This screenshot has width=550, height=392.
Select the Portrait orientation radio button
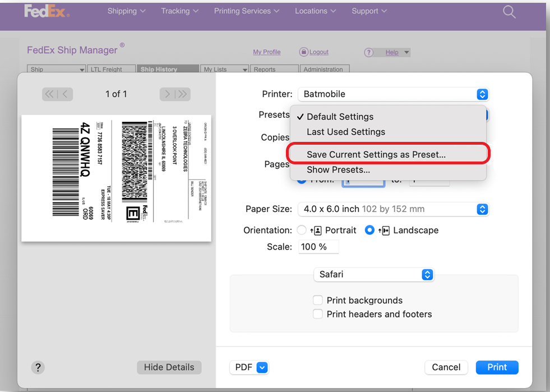(302, 230)
